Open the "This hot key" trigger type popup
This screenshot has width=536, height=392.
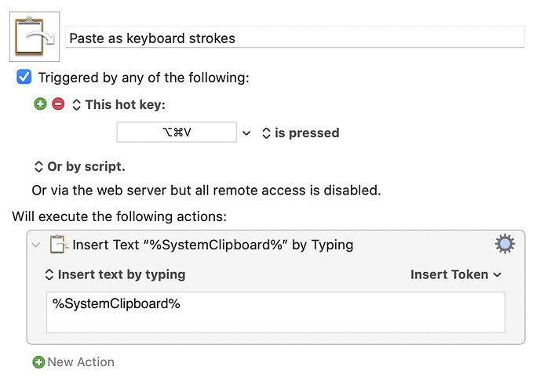click(x=119, y=105)
